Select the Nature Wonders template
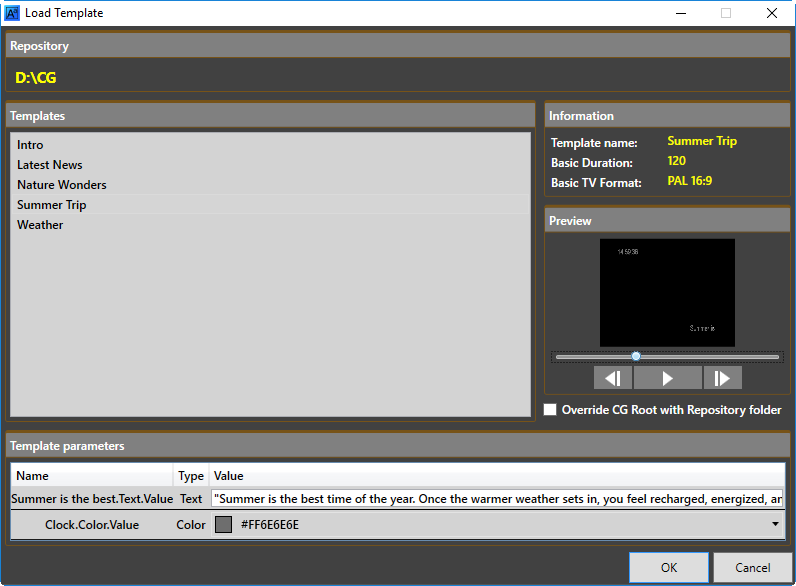The width and height of the screenshot is (796, 586). click(270, 185)
